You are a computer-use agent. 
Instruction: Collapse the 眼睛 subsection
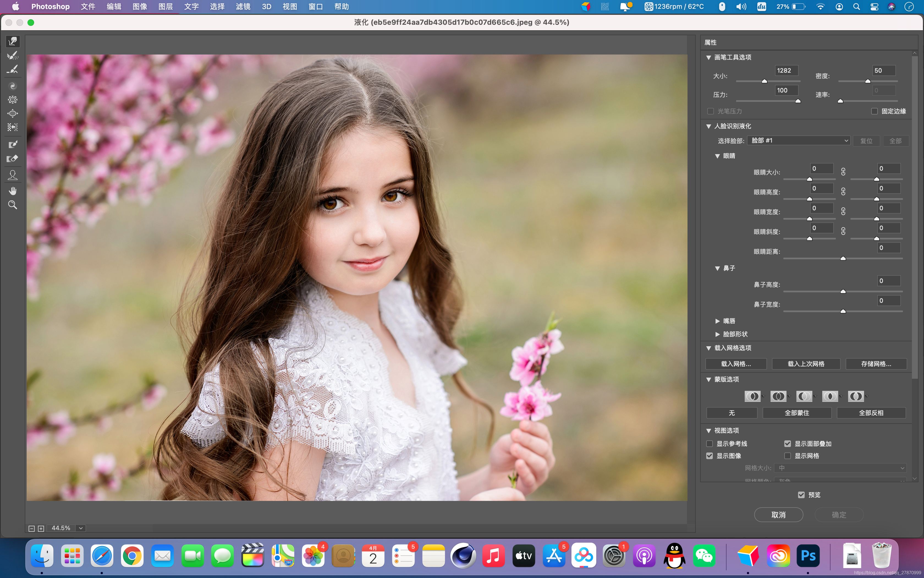(x=717, y=156)
